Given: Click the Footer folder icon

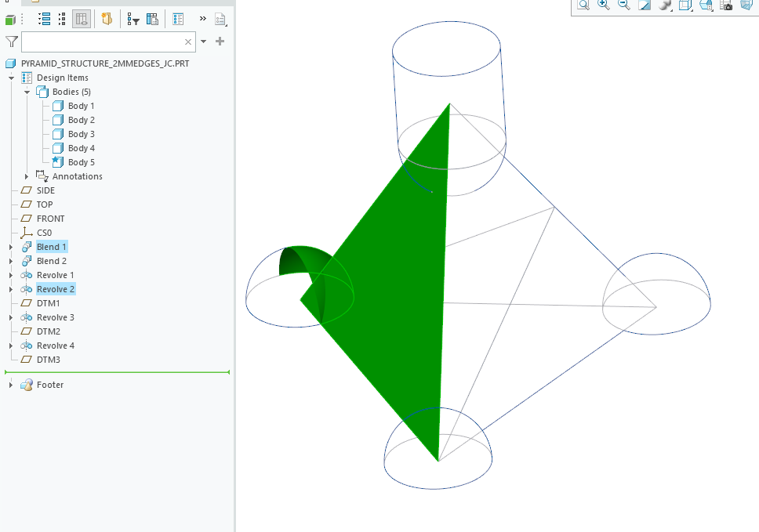Looking at the screenshot, I should point(27,385).
